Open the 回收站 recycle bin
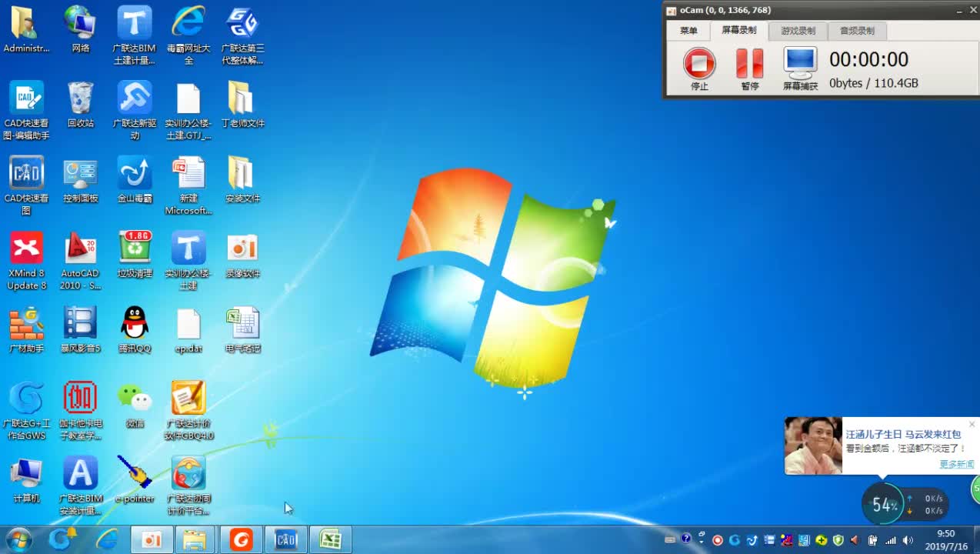Image resolution: width=980 pixels, height=554 pixels. pos(80,105)
